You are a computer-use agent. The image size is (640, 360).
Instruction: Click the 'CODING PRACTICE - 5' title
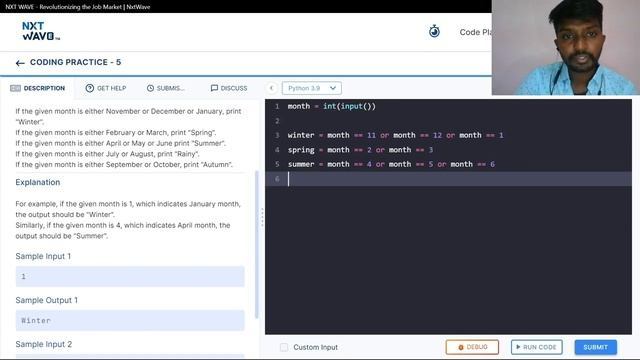coord(76,62)
